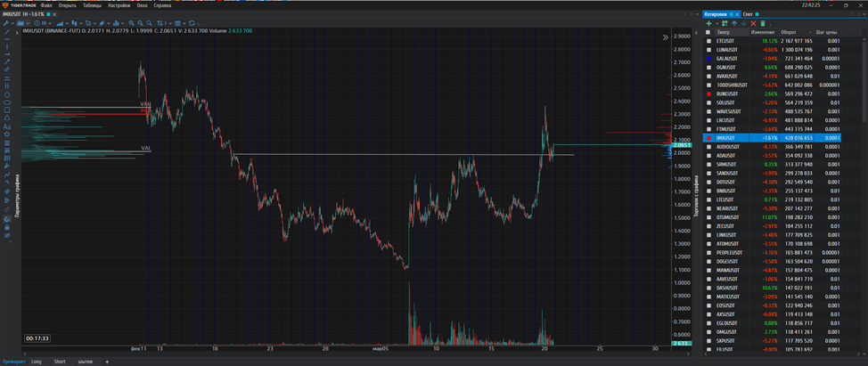868x366 pixels.
Task: Expand the wrench settings dropdown arrow
Action: pos(12,24)
